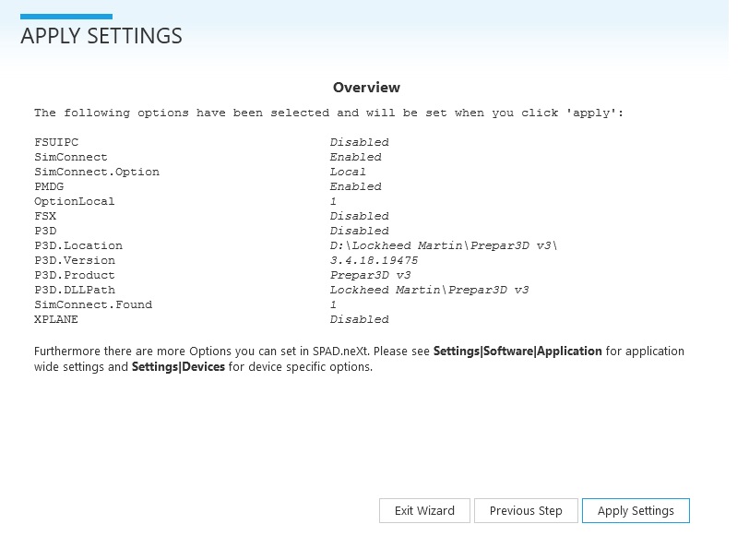Viewport: 749px width, 560px height.
Task: Click bold Settings|Software|Application text
Action: point(517,351)
